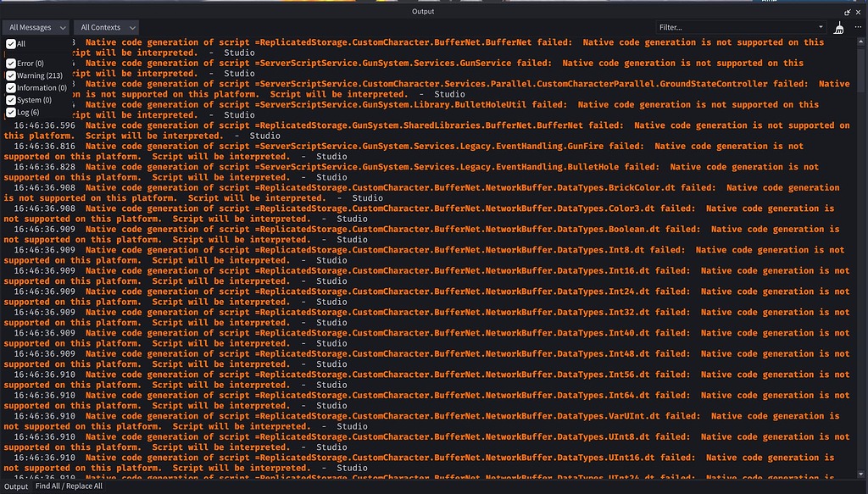Uncheck the Log (6) checkbox
This screenshot has height=494, width=868.
tap(9, 111)
